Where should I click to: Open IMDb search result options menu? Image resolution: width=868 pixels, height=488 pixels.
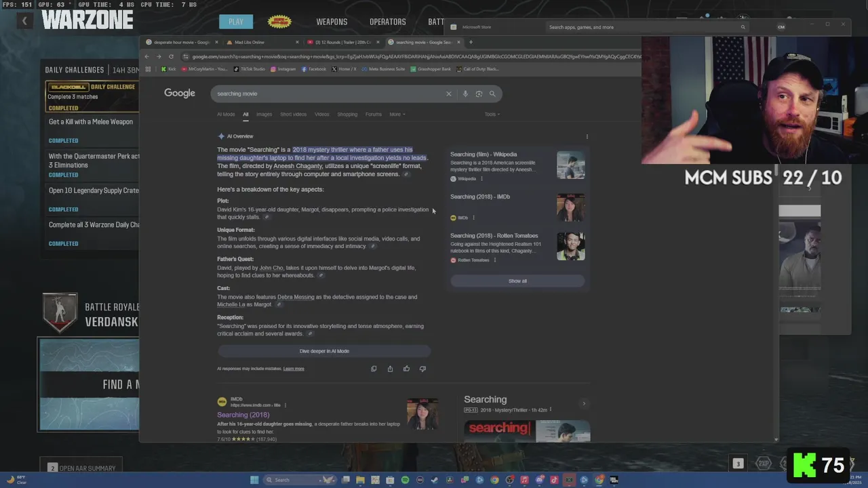click(x=285, y=405)
